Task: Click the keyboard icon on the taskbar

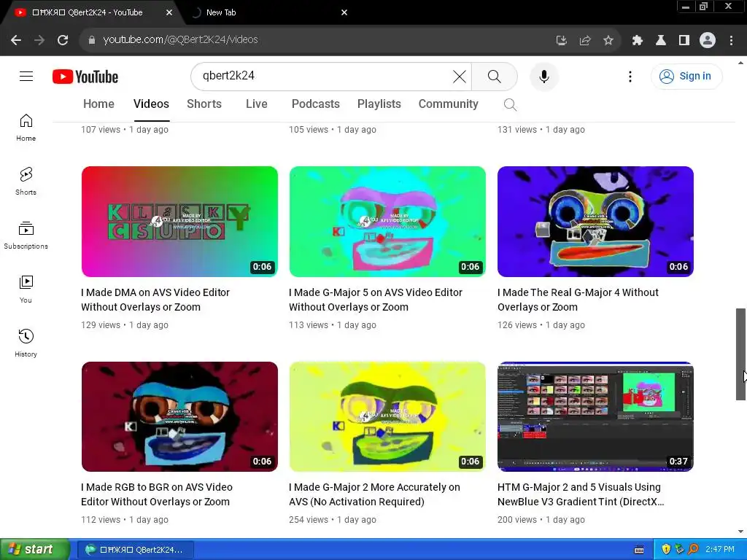Action: (639, 550)
